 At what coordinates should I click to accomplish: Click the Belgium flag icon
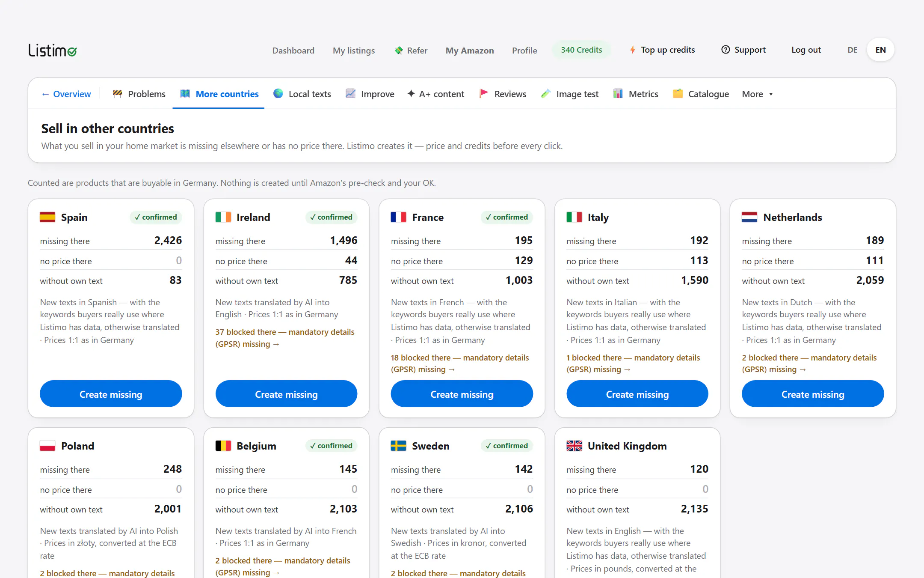(223, 446)
